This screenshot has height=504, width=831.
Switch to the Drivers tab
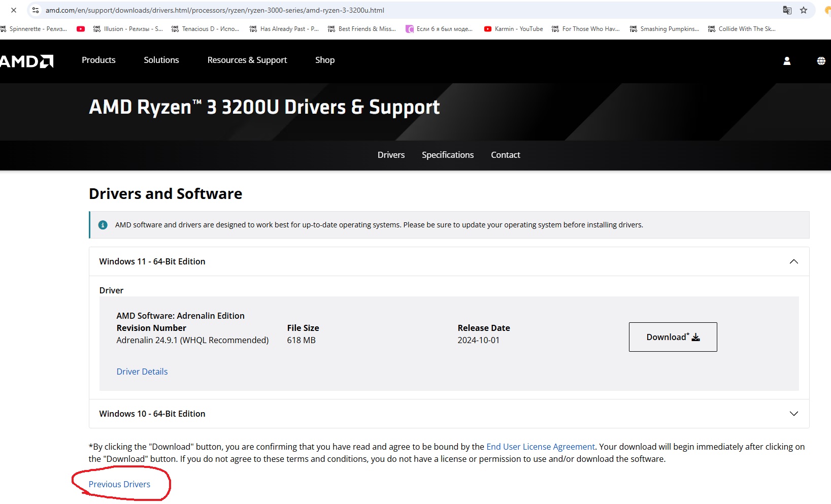pyautogui.click(x=391, y=155)
